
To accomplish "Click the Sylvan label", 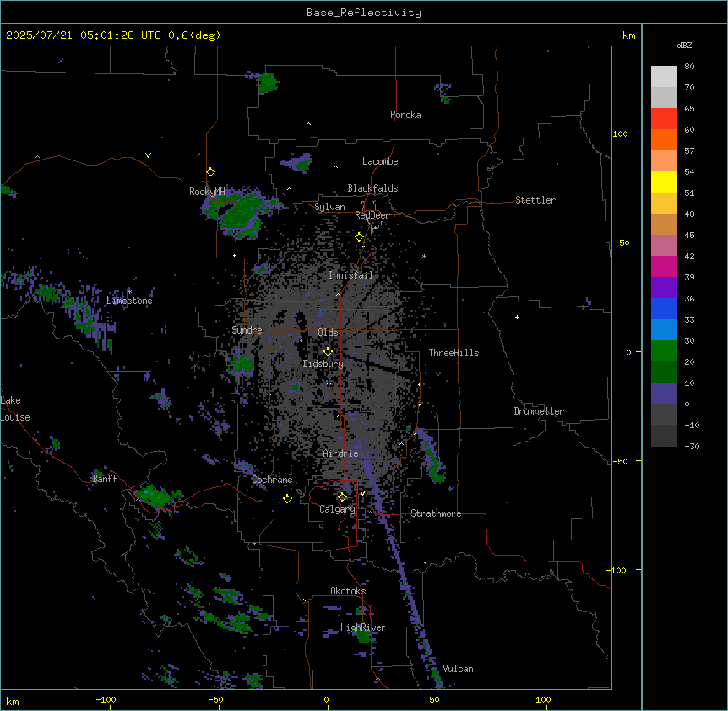I will pyautogui.click(x=329, y=207).
